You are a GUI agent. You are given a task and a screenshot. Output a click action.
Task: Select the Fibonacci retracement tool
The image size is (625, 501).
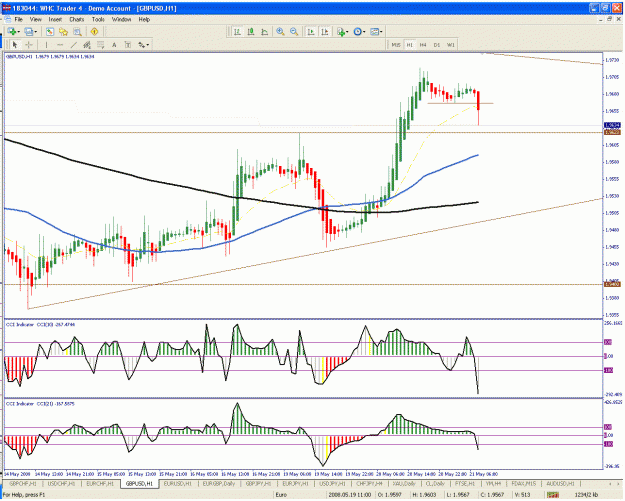(100, 45)
